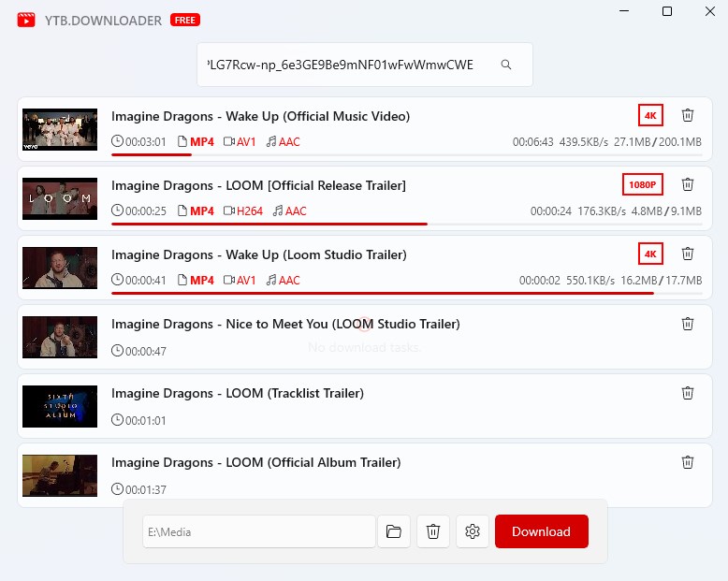Click the 4K badge on Wake Up (Official Music Video)
The image size is (728, 581).
pyautogui.click(x=650, y=116)
